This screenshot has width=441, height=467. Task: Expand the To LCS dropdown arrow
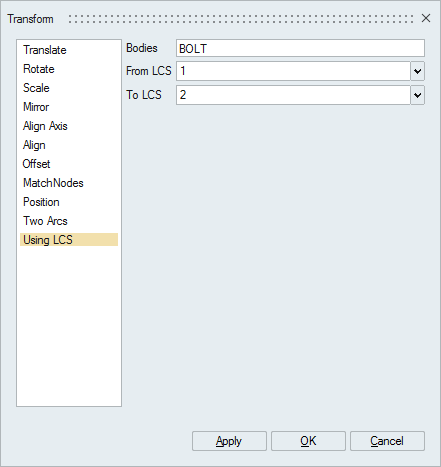pyautogui.click(x=417, y=95)
